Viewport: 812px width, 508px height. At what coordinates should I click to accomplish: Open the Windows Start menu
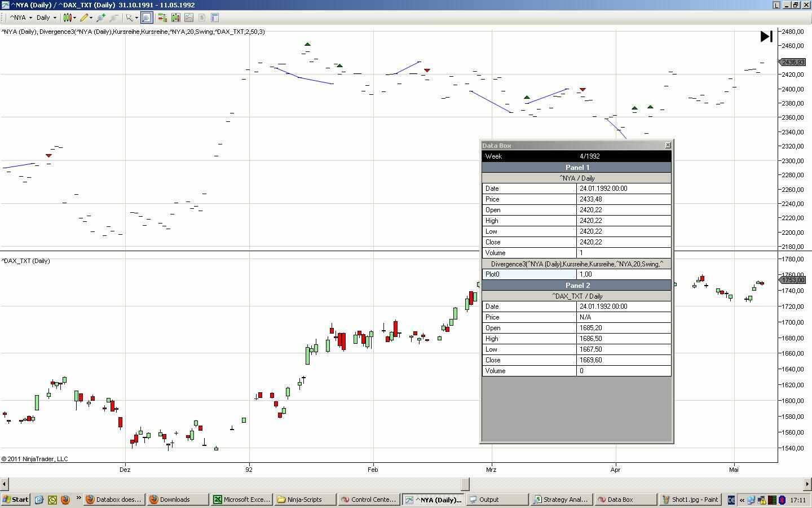(16, 500)
